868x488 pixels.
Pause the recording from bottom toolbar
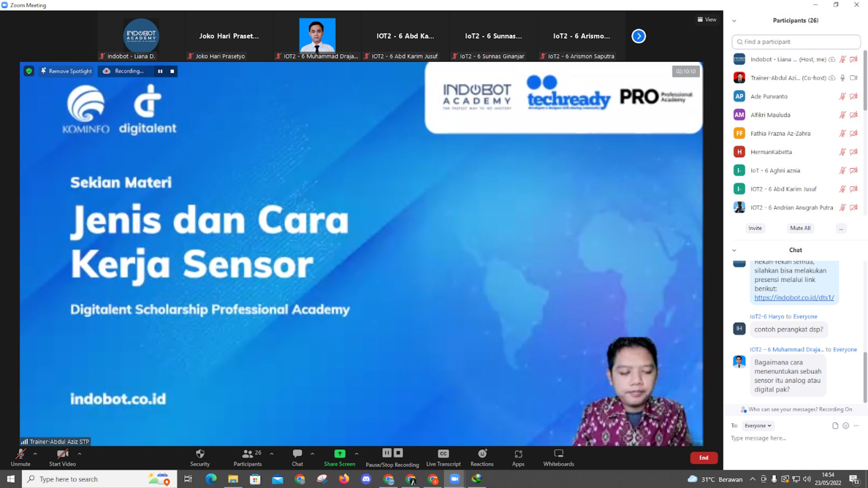pos(387,453)
